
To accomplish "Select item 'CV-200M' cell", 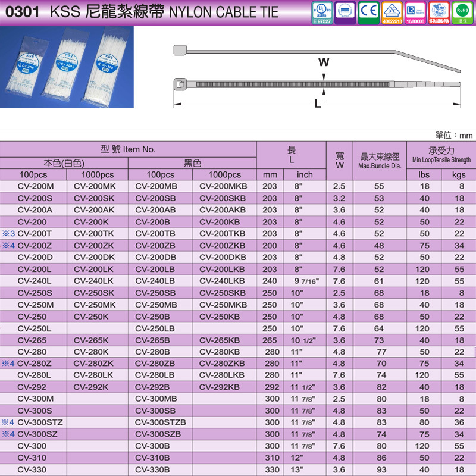I will click(x=36, y=186).
